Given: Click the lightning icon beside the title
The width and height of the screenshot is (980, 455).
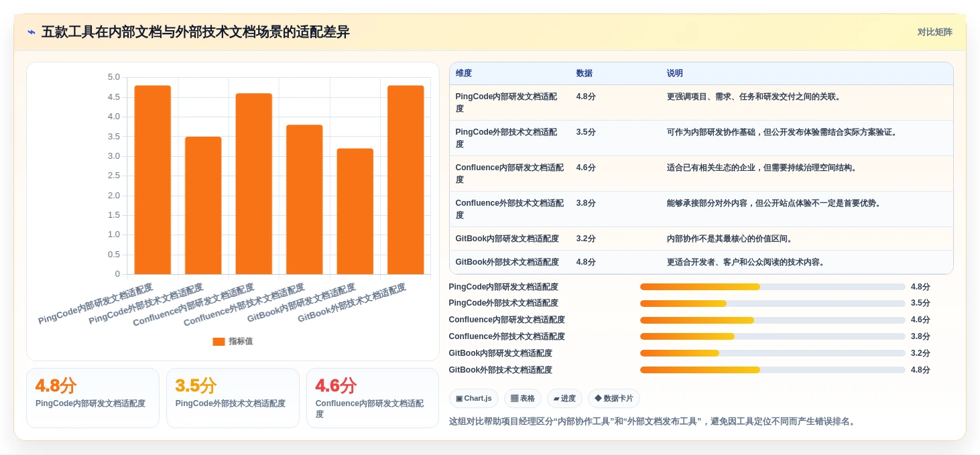Looking at the screenshot, I should 31,32.
